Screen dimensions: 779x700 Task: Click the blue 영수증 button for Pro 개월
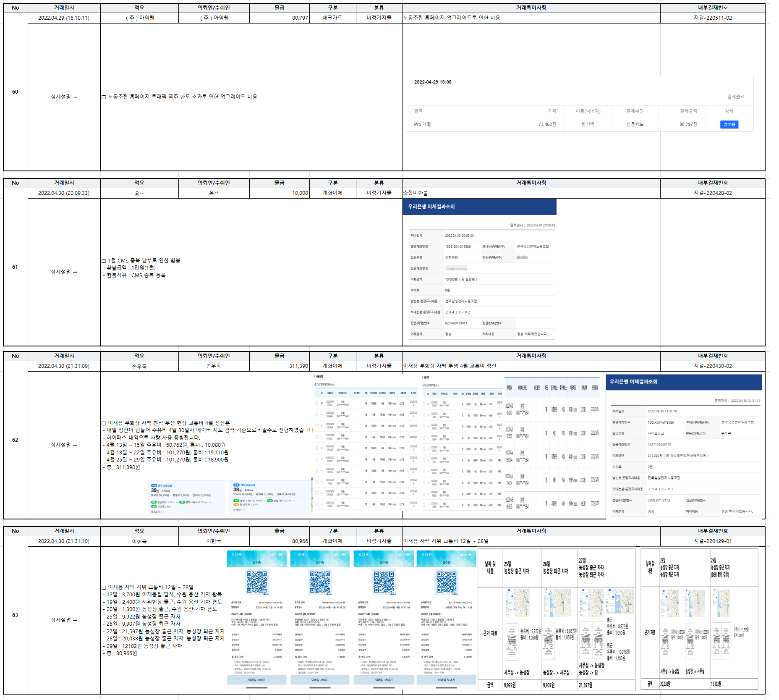point(729,125)
